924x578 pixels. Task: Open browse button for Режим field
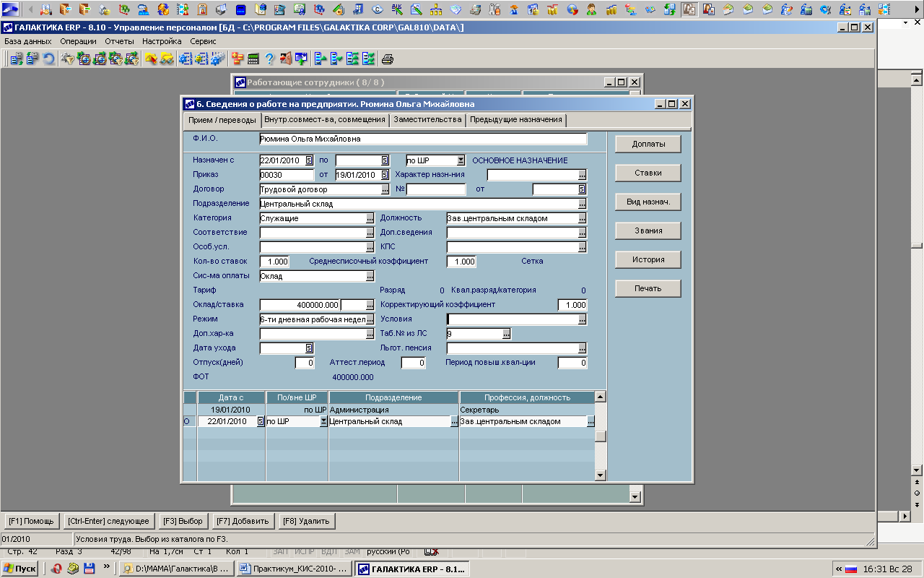pyautogui.click(x=370, y=319)
